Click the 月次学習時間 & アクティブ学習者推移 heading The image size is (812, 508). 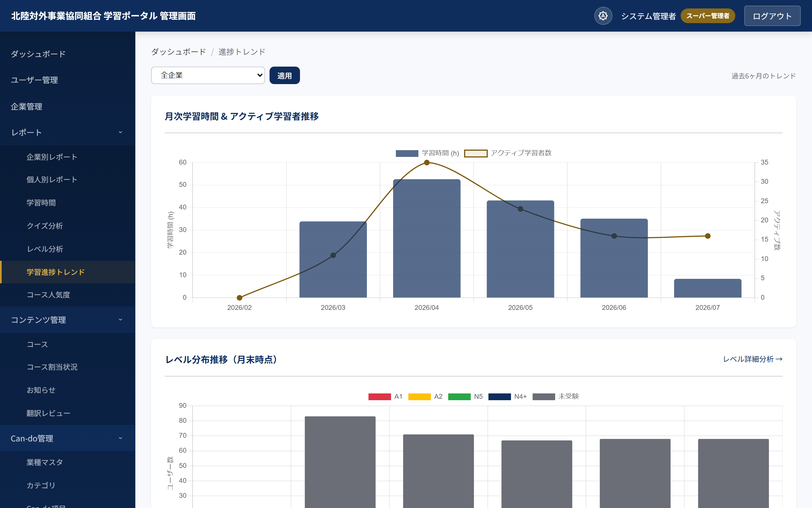pyautogui.click(x=242, y=116)
